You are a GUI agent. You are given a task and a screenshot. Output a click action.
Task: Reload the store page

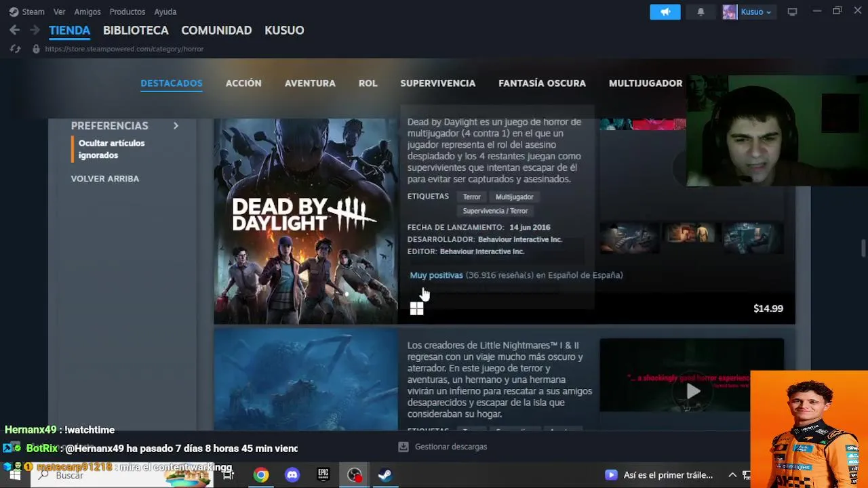[x=15, y=49]
